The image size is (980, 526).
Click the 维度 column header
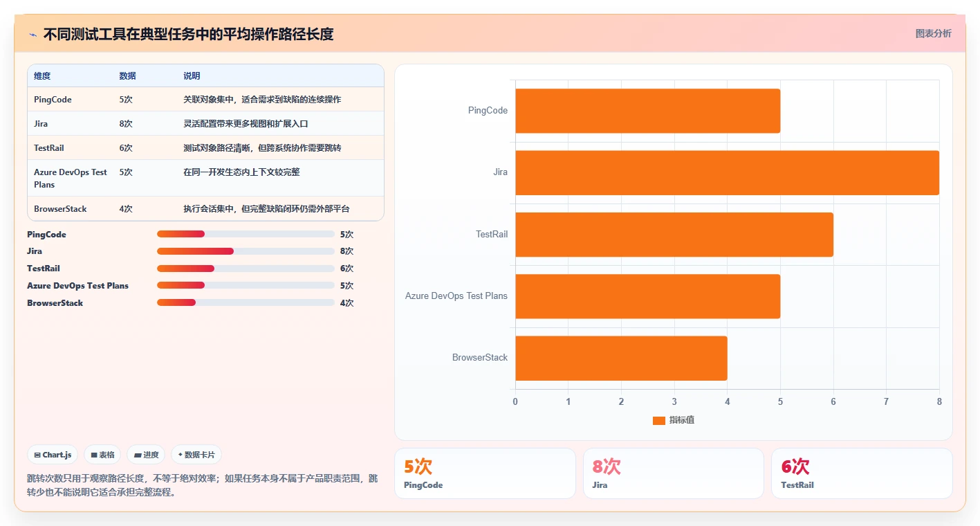[x=42, y=76]
